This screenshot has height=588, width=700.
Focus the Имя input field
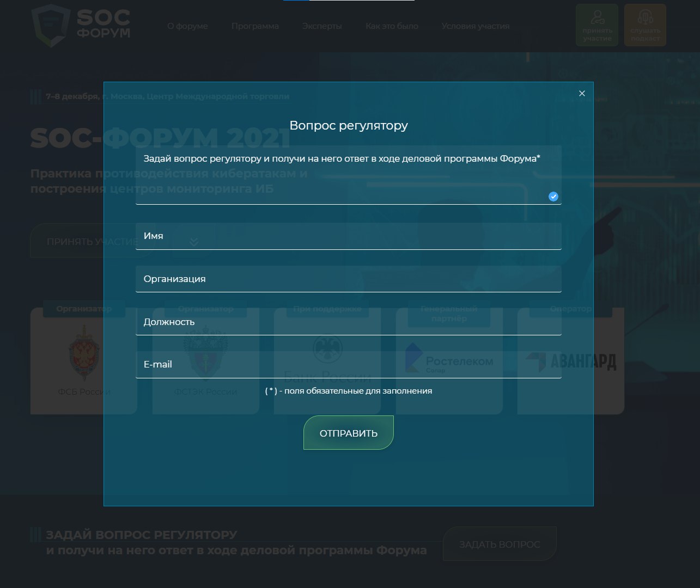click(349, 236)
